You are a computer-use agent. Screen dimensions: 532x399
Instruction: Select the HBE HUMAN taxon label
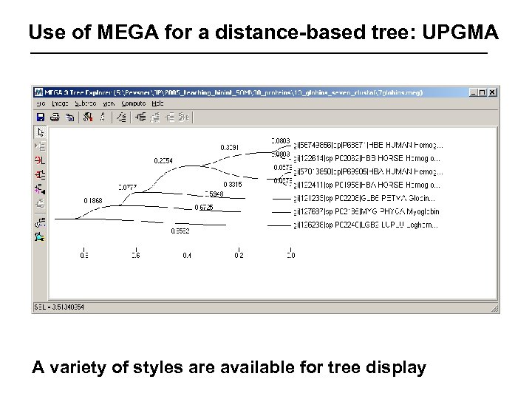(368, 146)
